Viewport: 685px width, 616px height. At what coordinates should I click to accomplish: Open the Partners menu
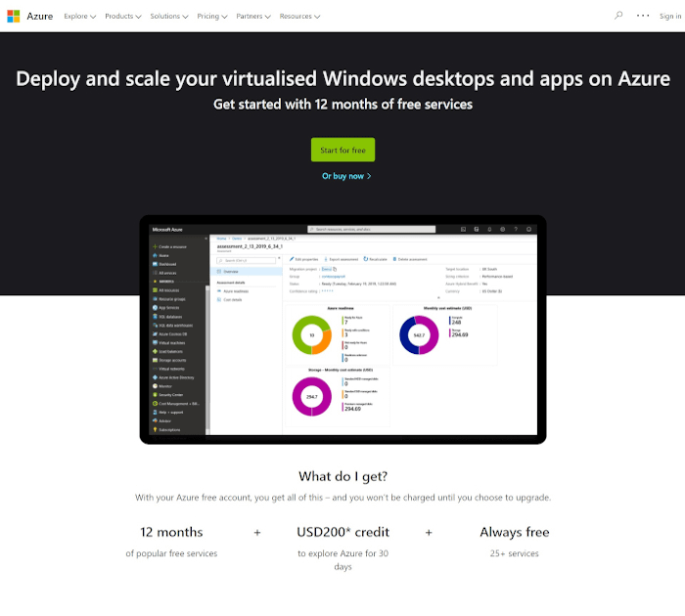253,17
